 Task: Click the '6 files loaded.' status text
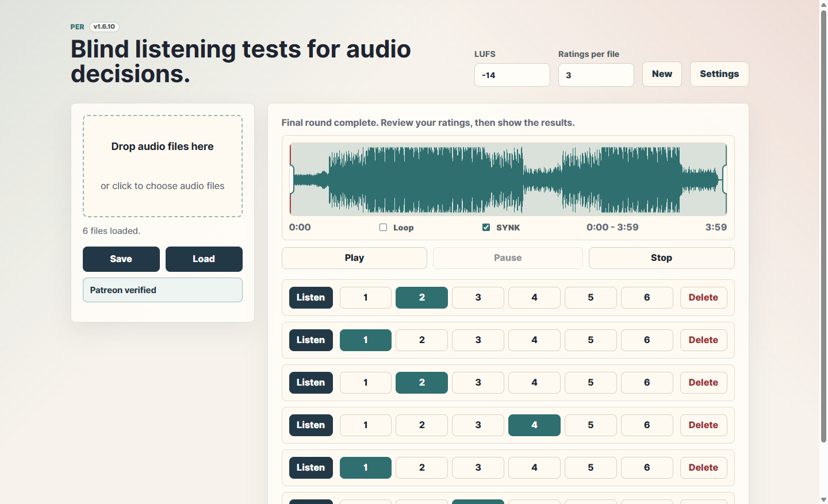[x=112, y=231]
